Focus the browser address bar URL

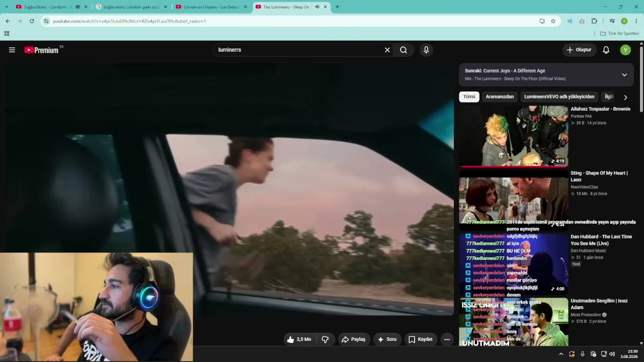[x=129, y=21]
